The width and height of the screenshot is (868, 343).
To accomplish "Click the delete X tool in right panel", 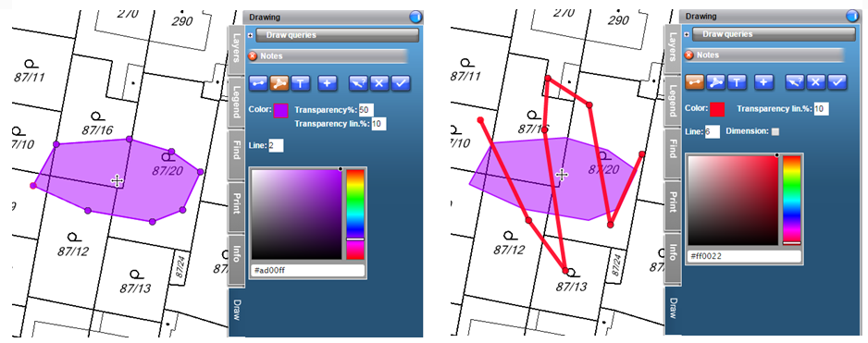I will pyautogui.click(x=815, y=82).
